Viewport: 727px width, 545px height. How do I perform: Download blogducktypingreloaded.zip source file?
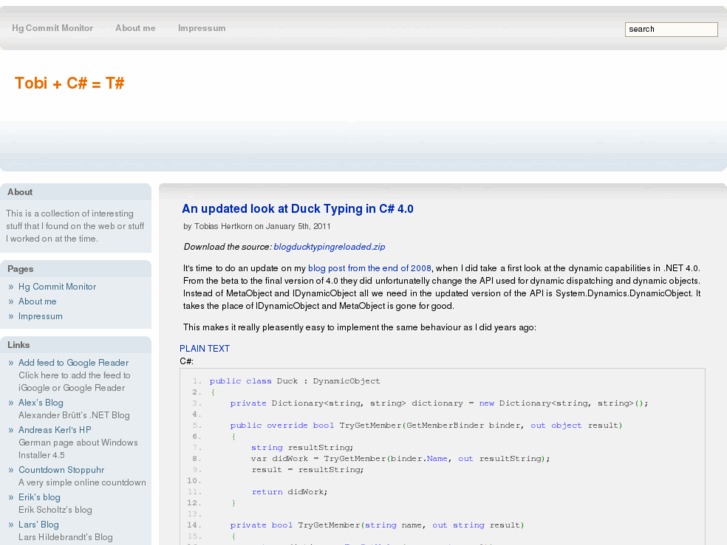pos(329,246)
